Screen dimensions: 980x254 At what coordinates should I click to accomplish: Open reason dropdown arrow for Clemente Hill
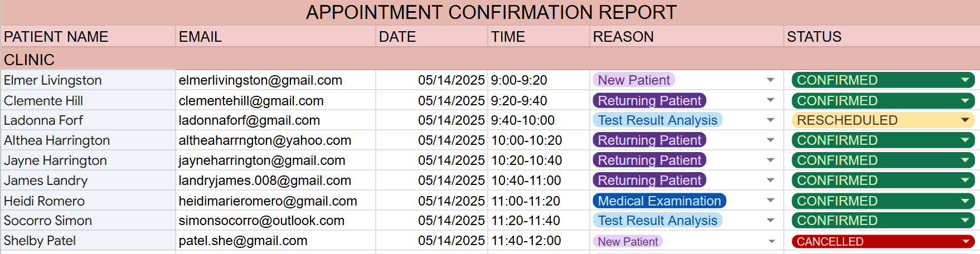point(770,101)
